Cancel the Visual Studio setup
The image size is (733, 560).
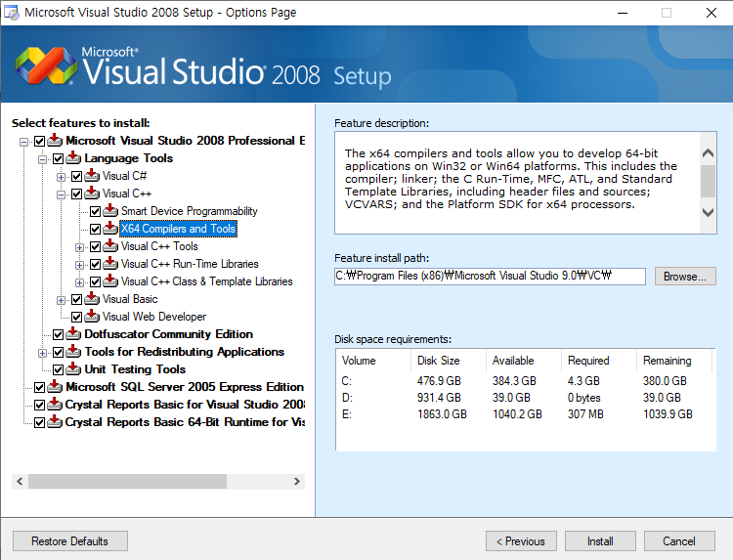pos(679,540)
